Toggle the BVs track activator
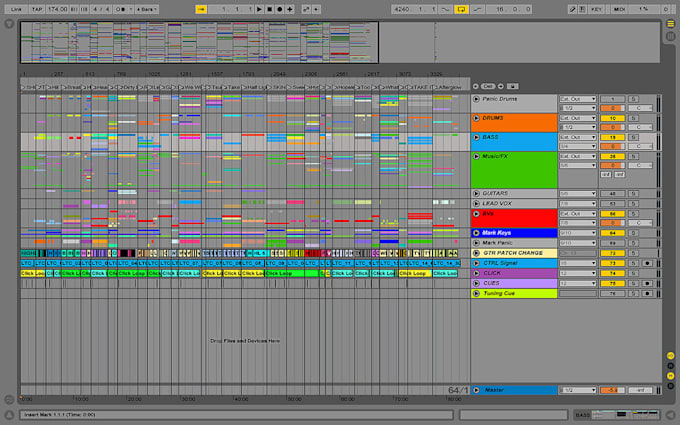 (x=612, y=214)
